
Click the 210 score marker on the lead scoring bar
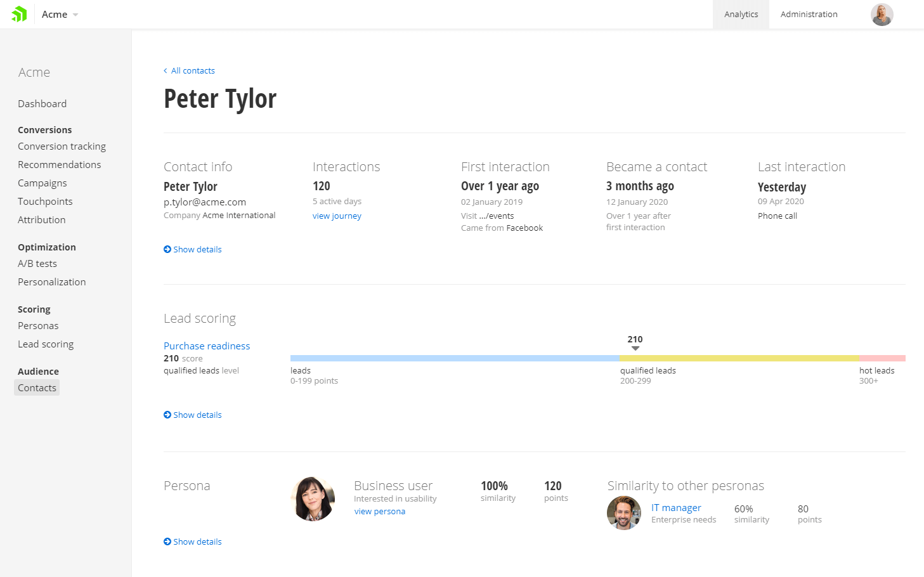point(635,343)
